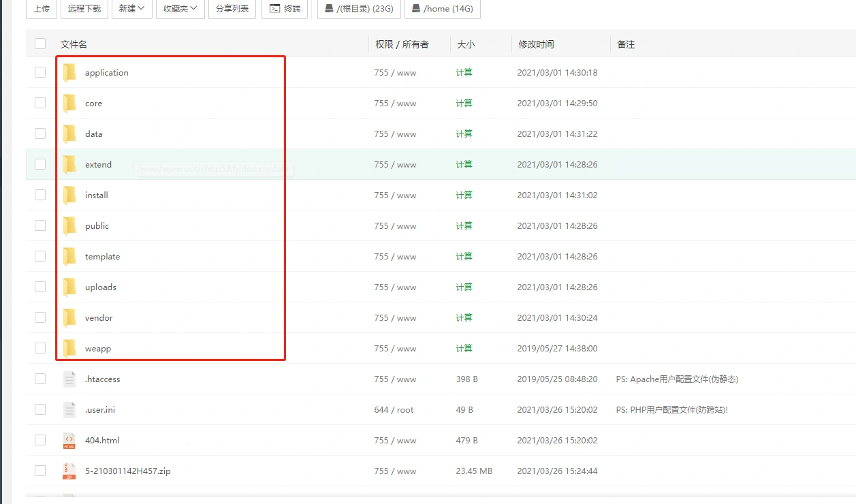Check the extend row checkbox

40,164
